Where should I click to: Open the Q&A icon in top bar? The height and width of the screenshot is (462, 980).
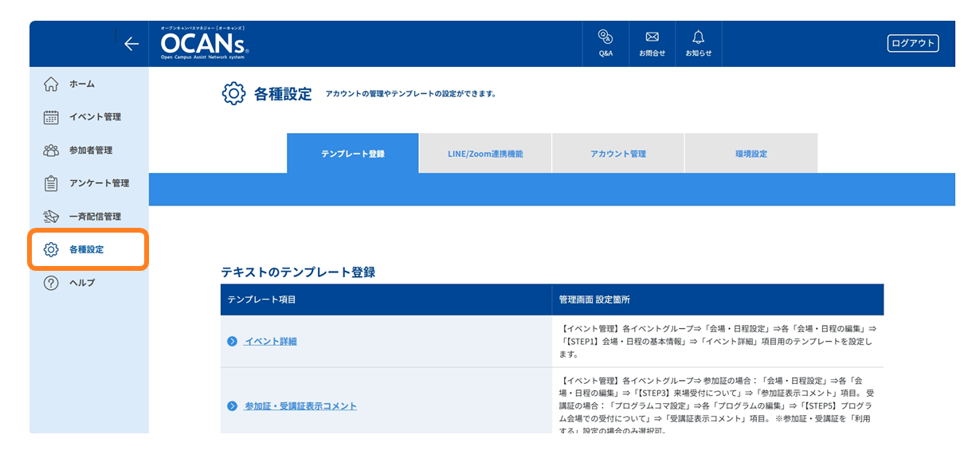pos(606,37)
